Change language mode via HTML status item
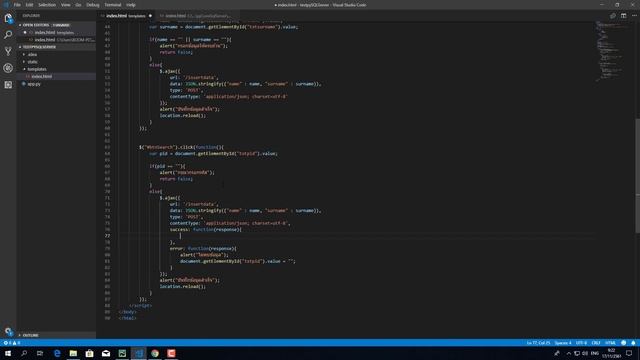Viewport: 640px width, 360px height. [x=610, y=343]
